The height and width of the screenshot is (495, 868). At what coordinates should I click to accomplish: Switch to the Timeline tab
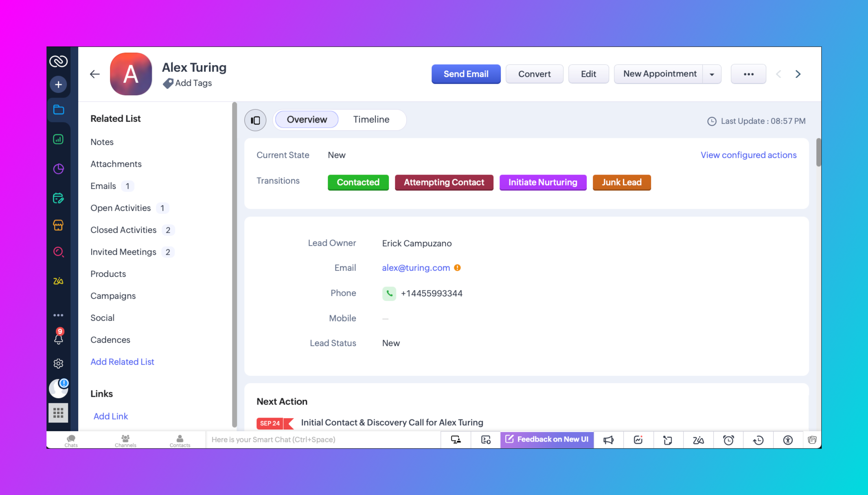coord(371,120)
